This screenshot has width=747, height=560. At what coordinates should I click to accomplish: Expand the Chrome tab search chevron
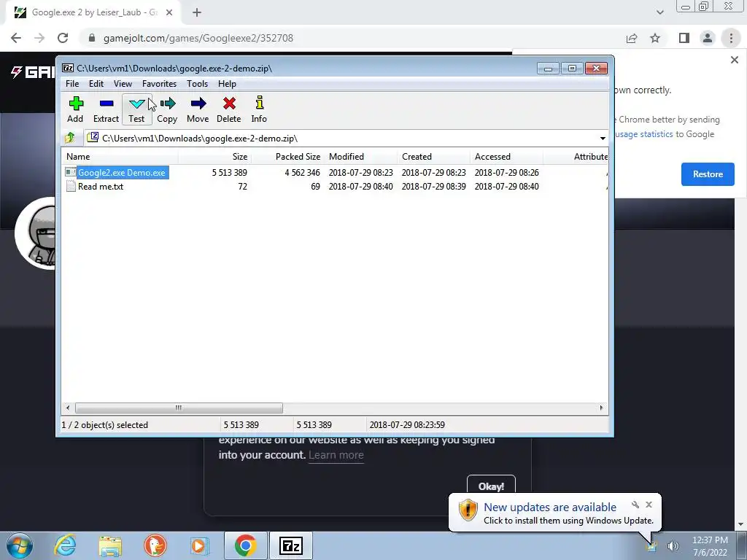click(659, 13)
